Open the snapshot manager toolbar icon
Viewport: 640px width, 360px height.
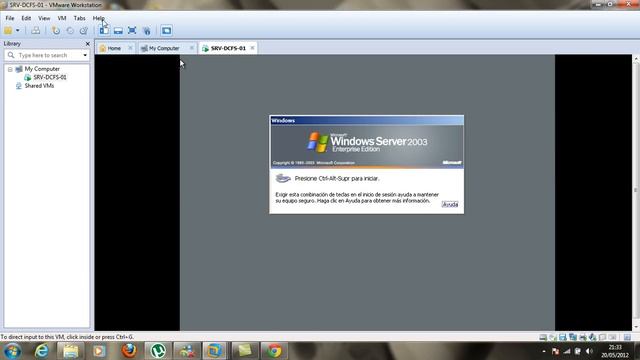[x=84, y=31]
